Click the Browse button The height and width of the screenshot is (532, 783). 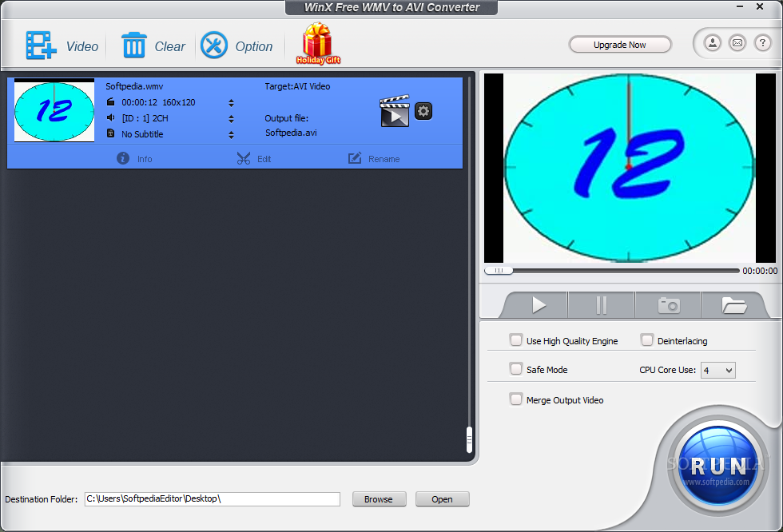[379, 499]
